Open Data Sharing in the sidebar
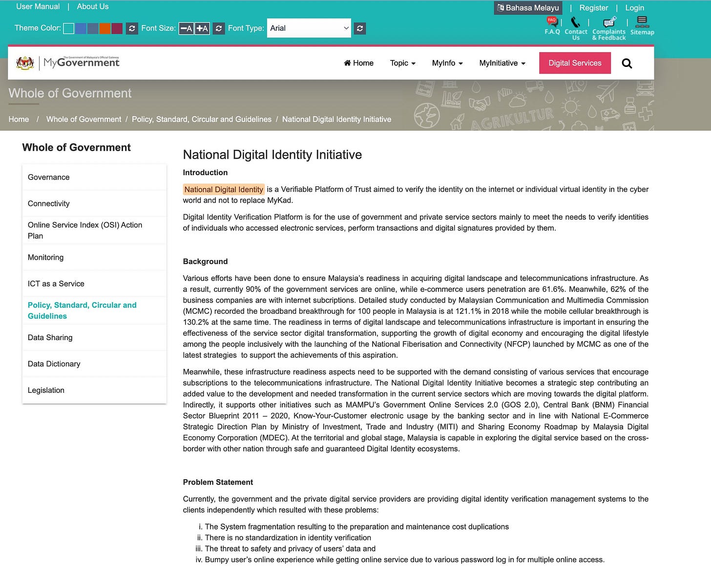 click(x=94, y=337)
